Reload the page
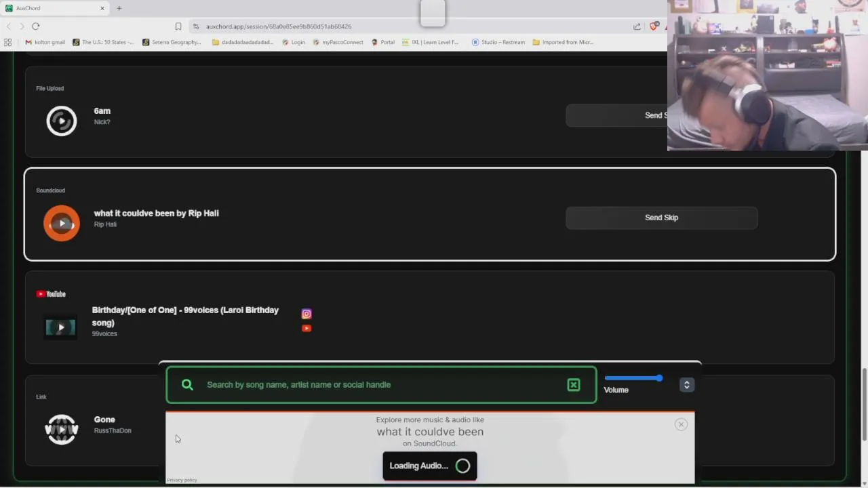Viewport: 868px width, 488px height. point(35,26)
